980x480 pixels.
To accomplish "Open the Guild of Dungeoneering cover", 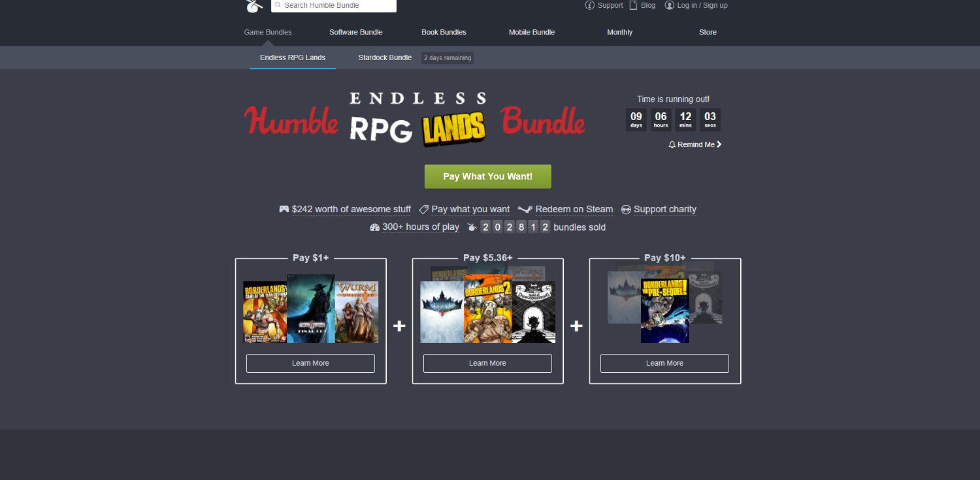I will pyautogui.click(x=534, y=312).
